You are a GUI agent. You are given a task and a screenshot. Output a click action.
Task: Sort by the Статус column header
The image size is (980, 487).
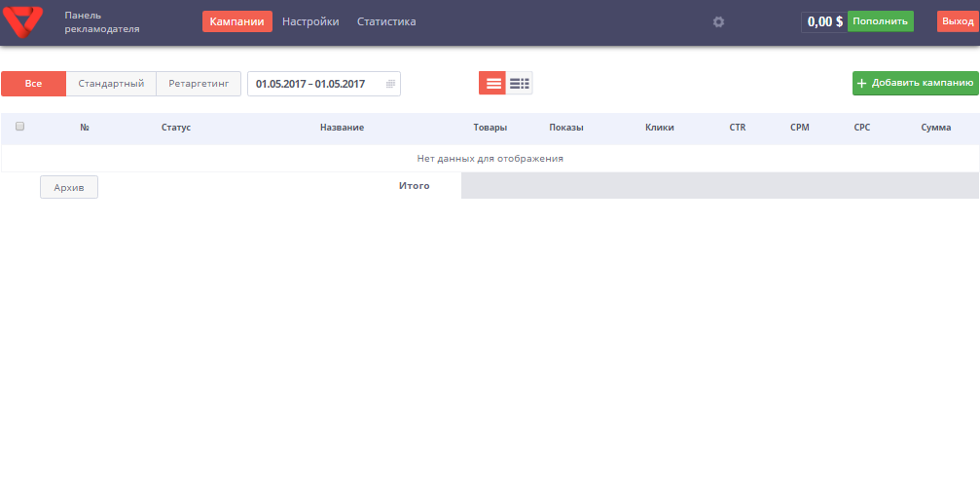(176, 128)
